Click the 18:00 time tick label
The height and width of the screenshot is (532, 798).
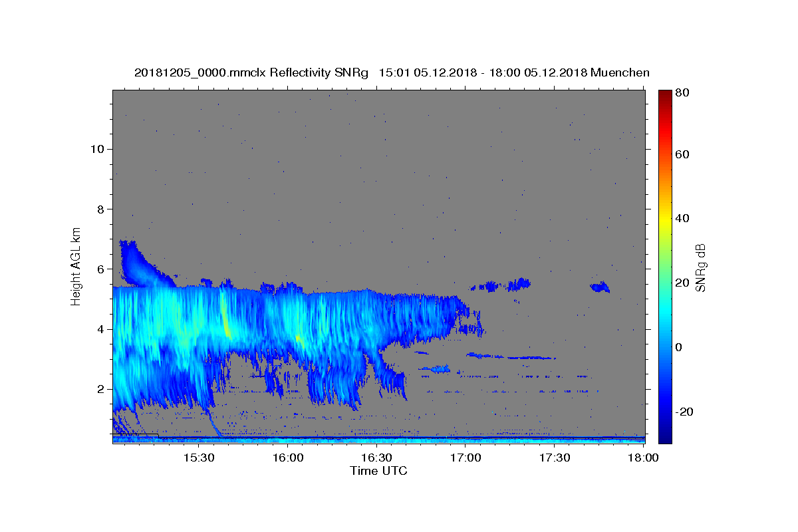(644, 458)
